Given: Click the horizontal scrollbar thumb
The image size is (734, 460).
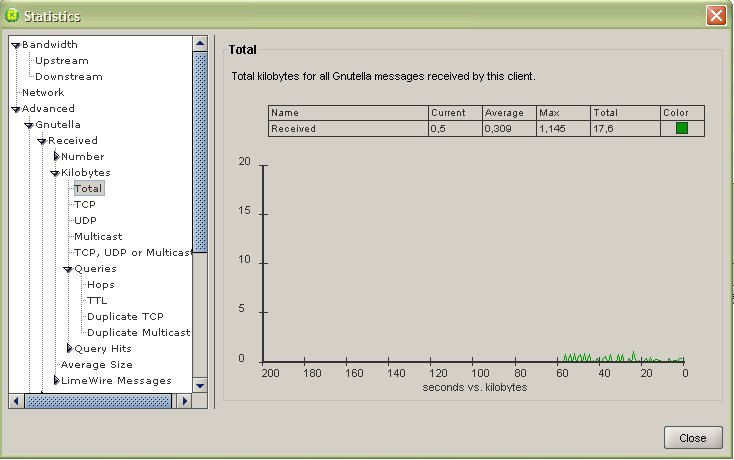Looking at the screenshot, I should click(x=98, y=401).
